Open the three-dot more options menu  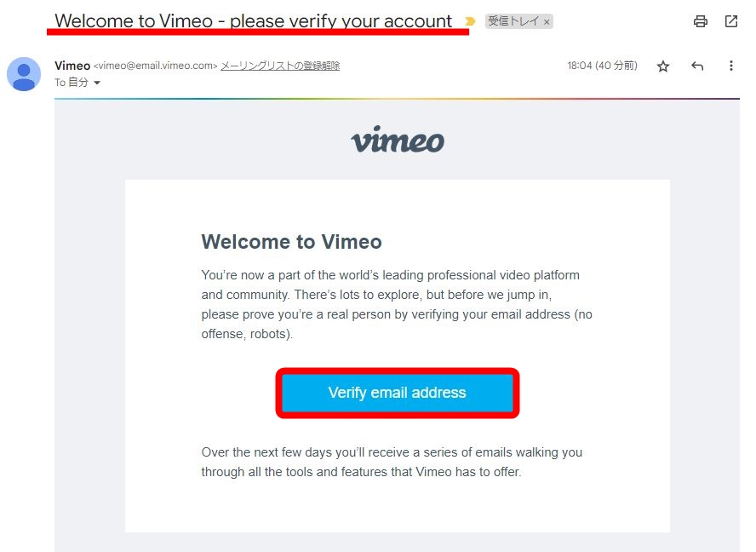(731, 66)
